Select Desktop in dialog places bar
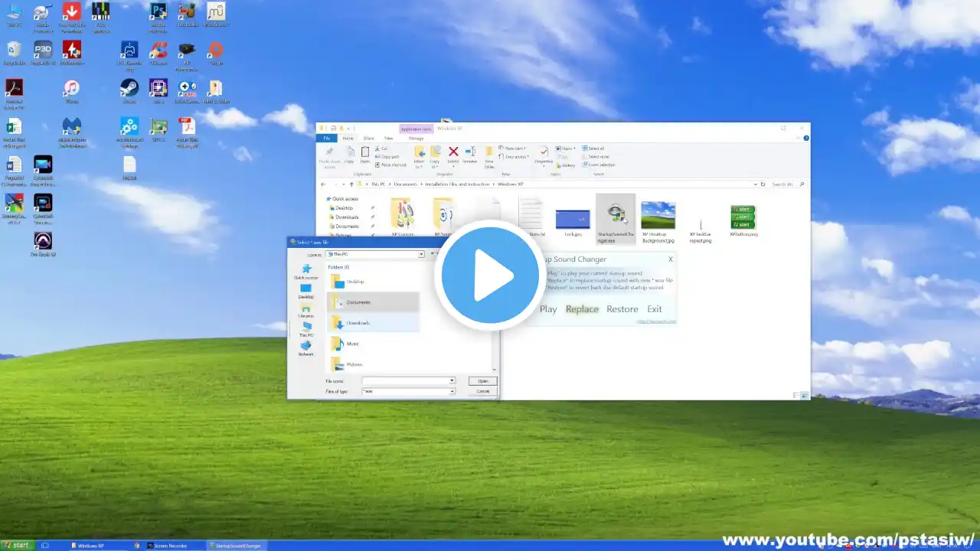The width and height of the screenshot is (980, 551). (x=306, y=291)
